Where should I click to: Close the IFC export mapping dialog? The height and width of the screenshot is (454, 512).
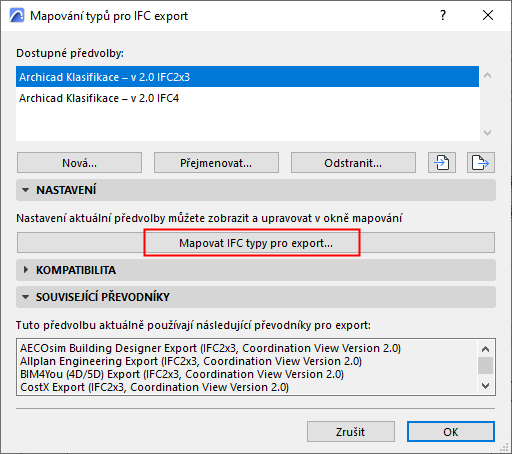(x=488, y=15)
